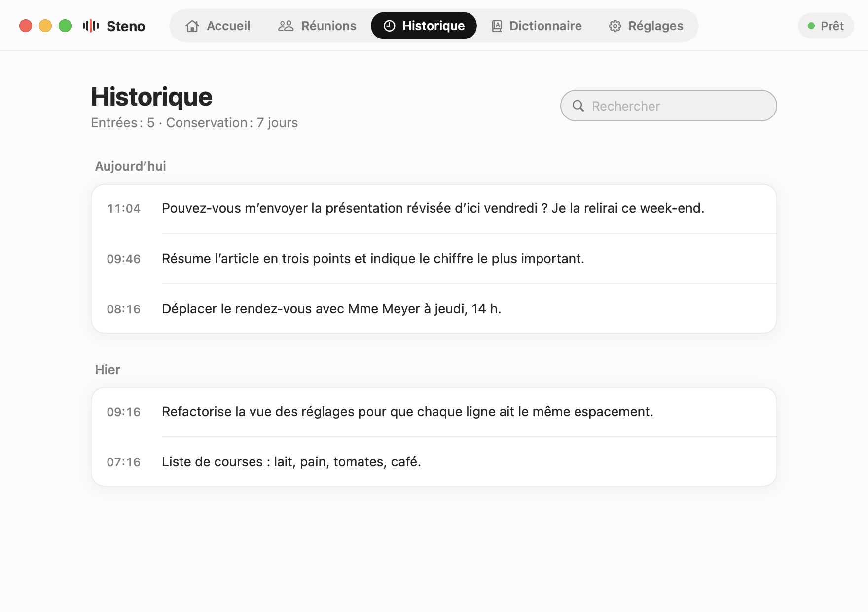Click the 09:16 timestamp
The image size is (868, 612).
tap(124, 412)
